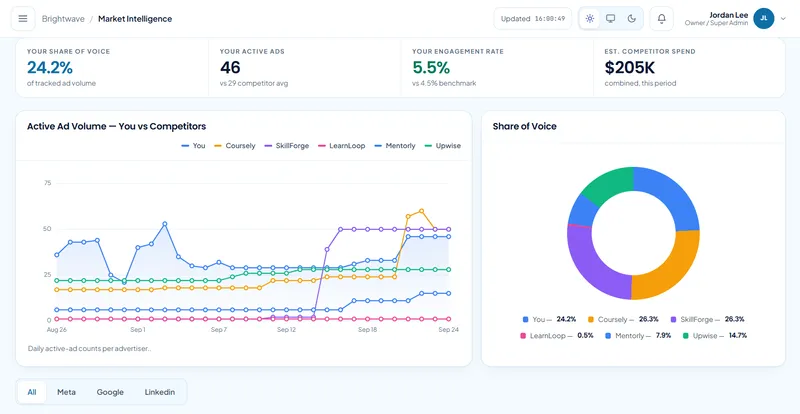Click You 24.2% donut legend swatch
This screenshot has width=800, height=414.
click(x=526, y=320)
